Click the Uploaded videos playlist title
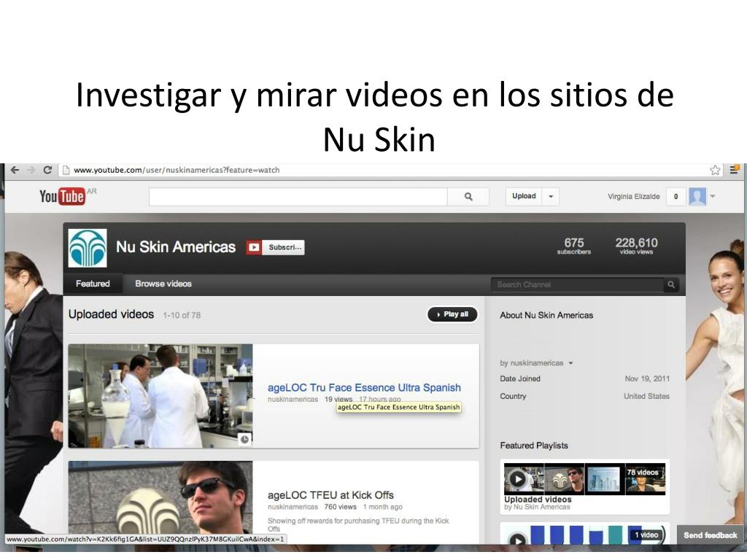Screen dimensions: 747x560 click(538, 499)
